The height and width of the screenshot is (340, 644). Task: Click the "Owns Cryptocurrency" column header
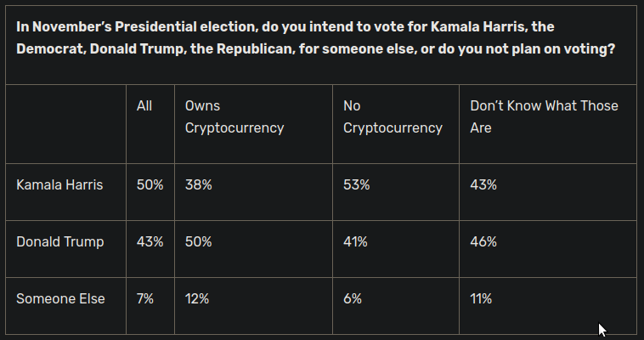pyautogui.click(x=234, y=117)
